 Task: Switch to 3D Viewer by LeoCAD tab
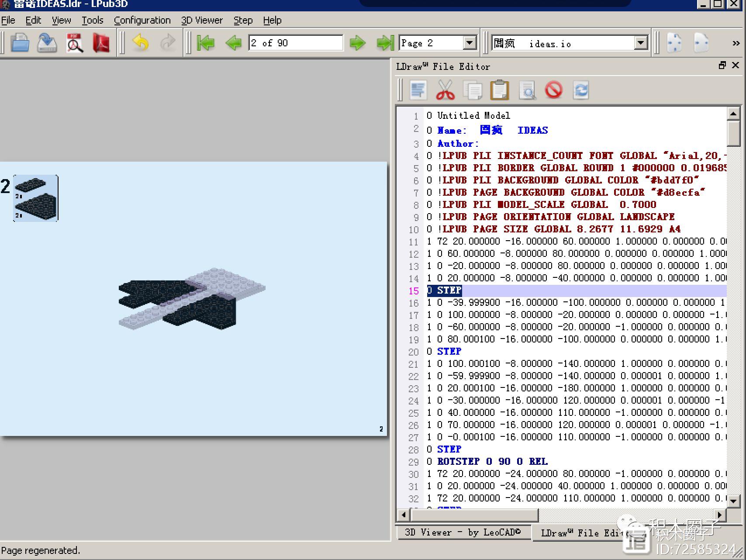coord(463,532)
